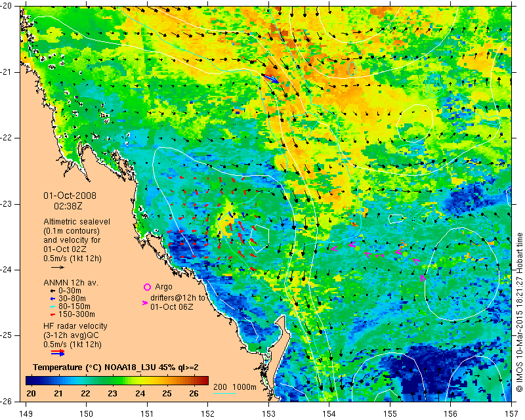Screen dimensions: 525x420
Task: Click the 'Argo' legend label
Action: pos(163,287)
